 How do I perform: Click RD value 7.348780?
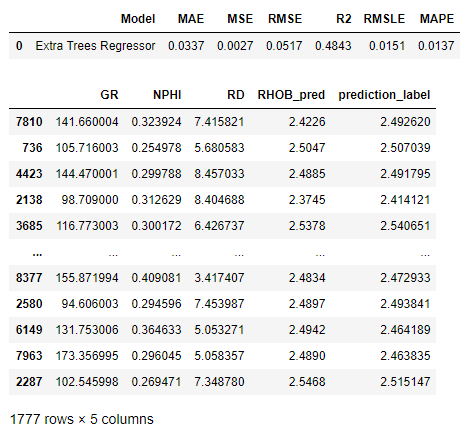click(x=219, y=382)
